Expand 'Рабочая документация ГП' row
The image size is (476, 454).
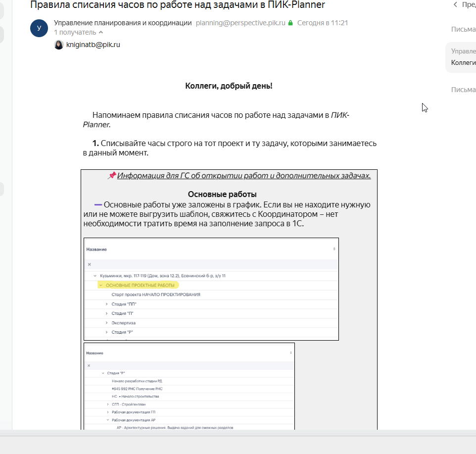108,412
